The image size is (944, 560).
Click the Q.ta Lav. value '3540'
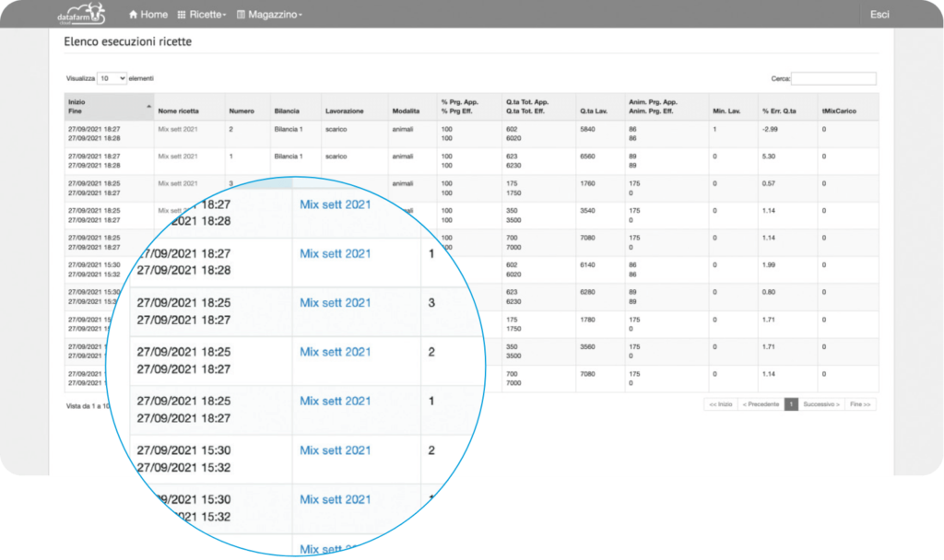[587, 211]
